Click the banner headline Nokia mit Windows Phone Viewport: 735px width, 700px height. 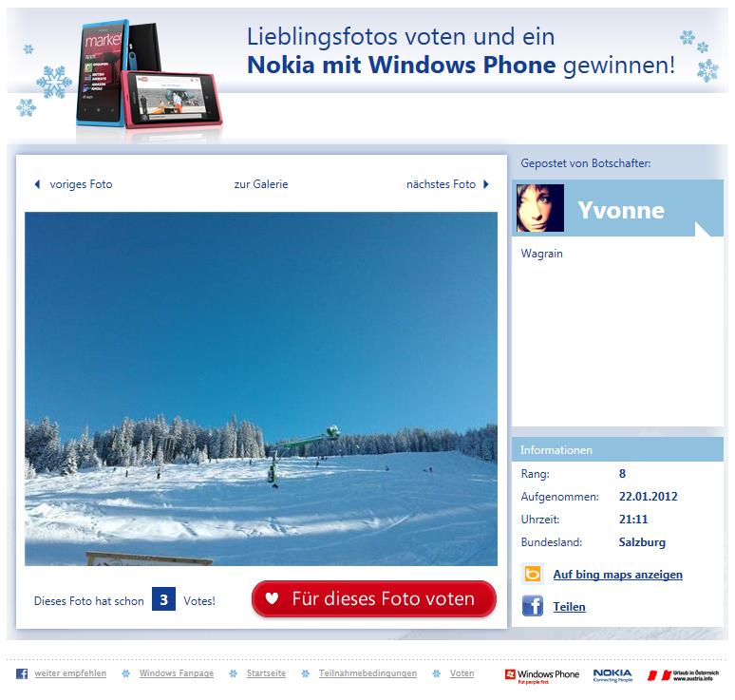[x=402, y=65]
